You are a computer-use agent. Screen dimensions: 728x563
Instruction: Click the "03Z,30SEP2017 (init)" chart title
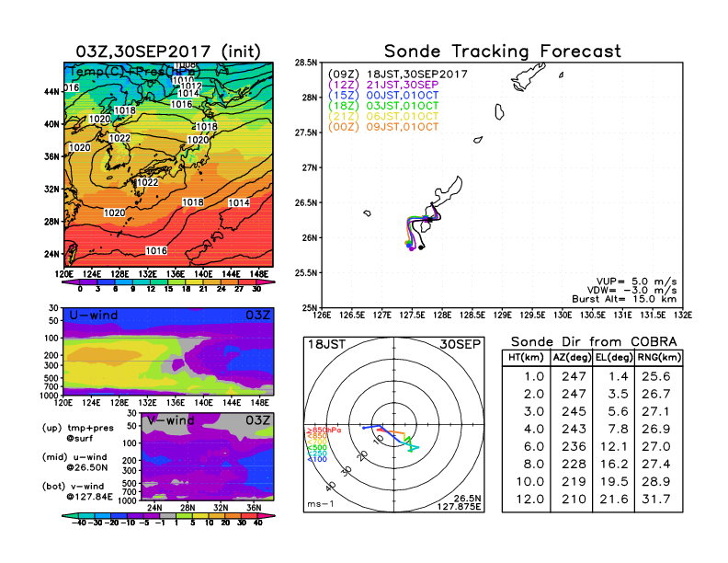tap(168, 52)
